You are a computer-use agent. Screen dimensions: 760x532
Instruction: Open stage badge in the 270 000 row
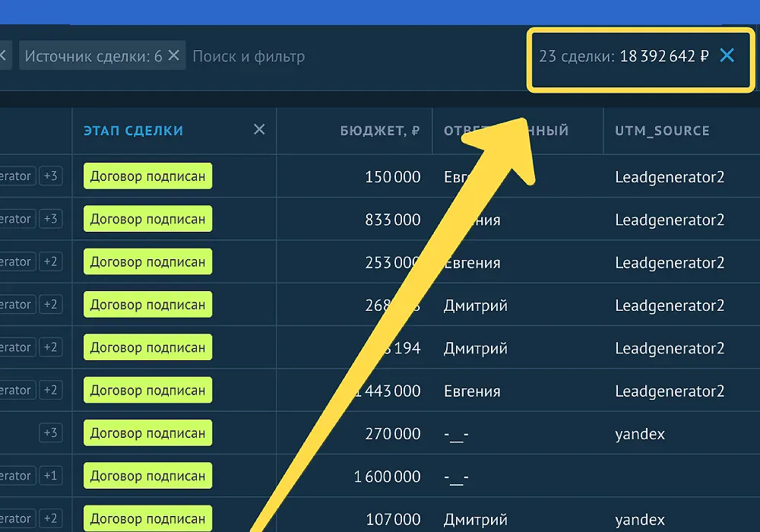tap(148, 432)
